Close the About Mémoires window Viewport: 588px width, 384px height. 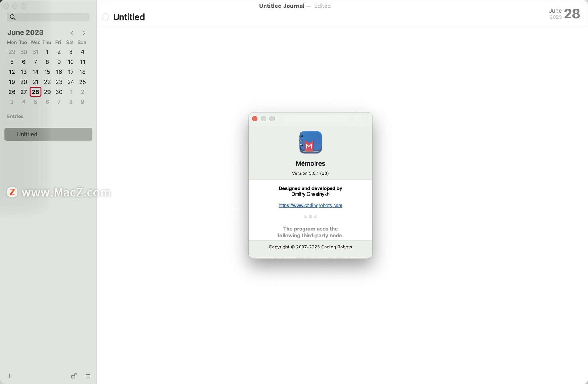pos(255,119)
